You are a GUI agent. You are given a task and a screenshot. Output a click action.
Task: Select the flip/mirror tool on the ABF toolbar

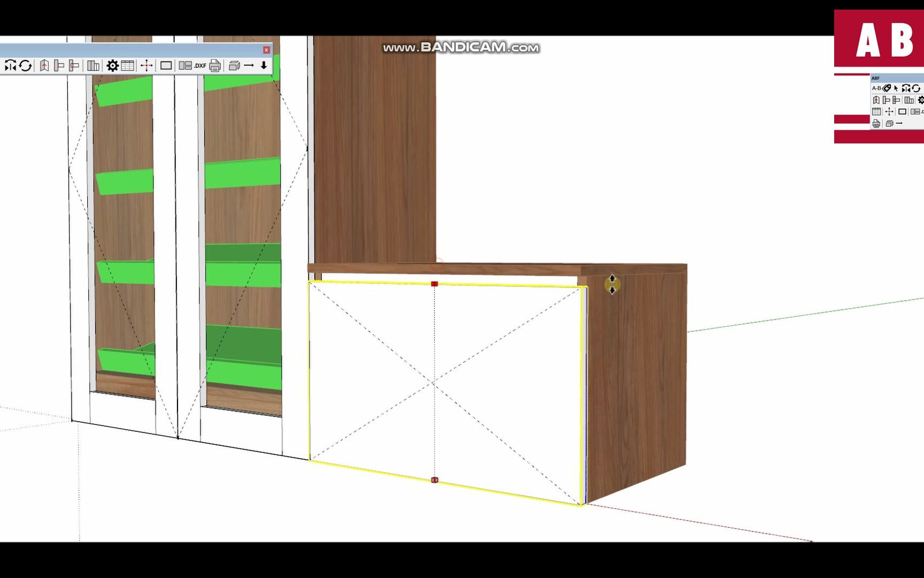point(10,66)
